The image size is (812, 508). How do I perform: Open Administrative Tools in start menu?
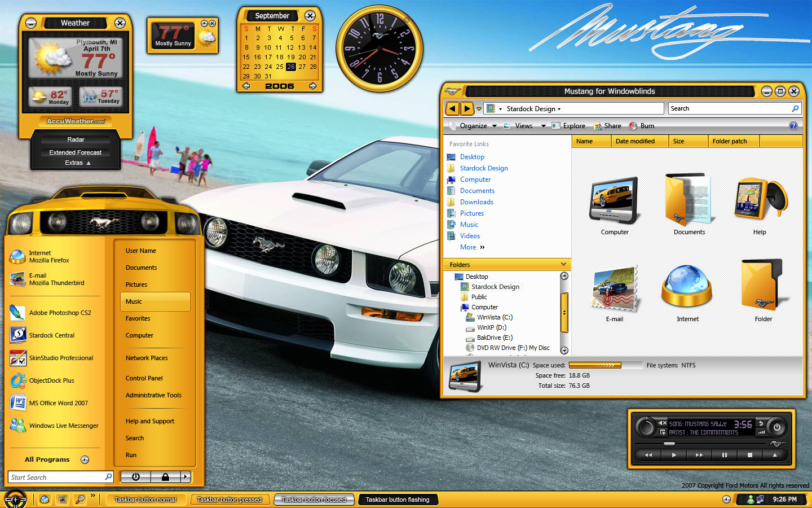click(x=153, y=395)
